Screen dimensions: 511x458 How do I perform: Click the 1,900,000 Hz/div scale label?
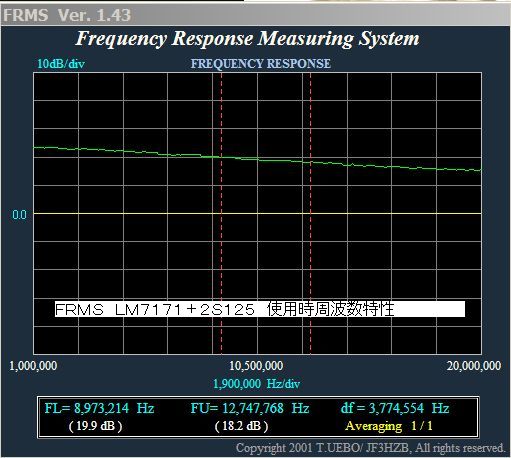[x=256, y=384]
